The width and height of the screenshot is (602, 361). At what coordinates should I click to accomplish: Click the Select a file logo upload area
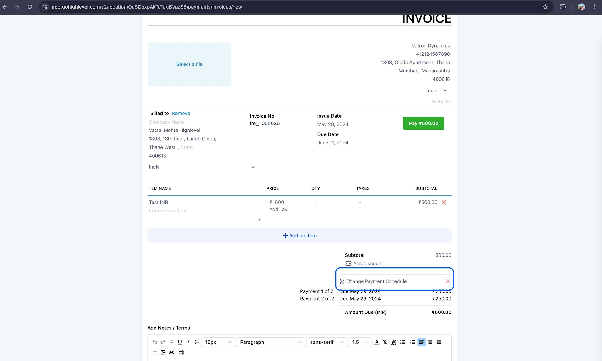tap(189, 64)
